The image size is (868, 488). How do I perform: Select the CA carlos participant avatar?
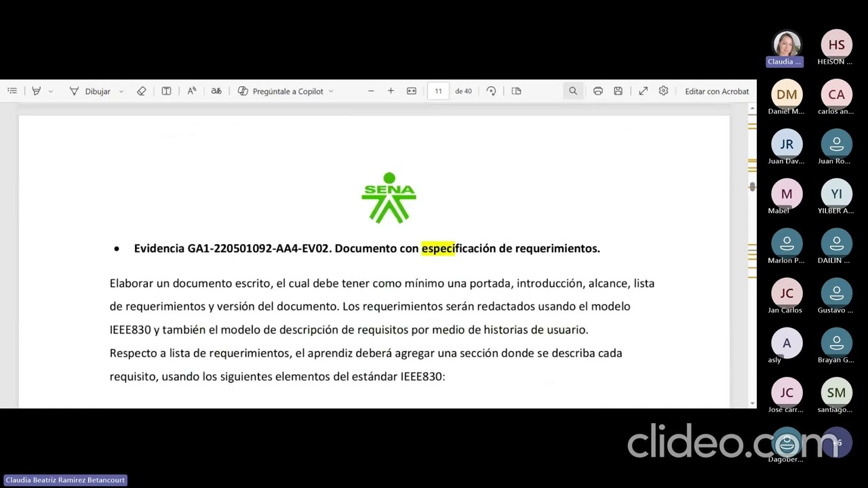pos(836,94)
